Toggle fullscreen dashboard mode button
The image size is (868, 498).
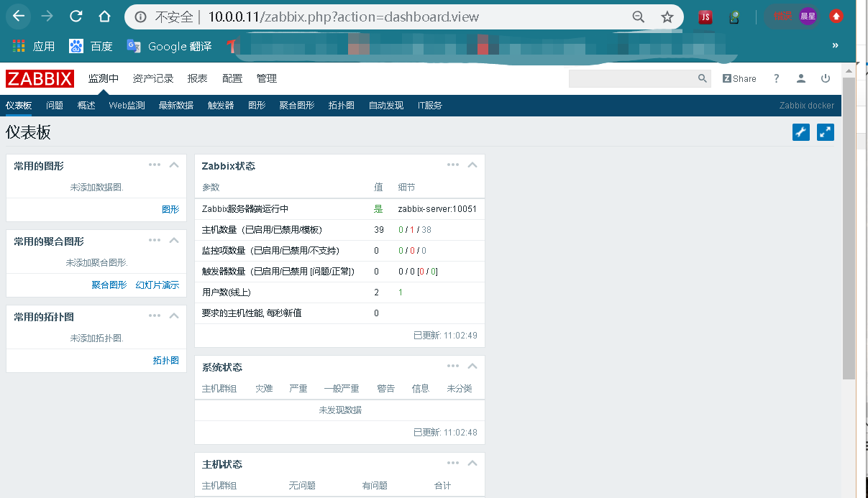[x=826, y=132]
